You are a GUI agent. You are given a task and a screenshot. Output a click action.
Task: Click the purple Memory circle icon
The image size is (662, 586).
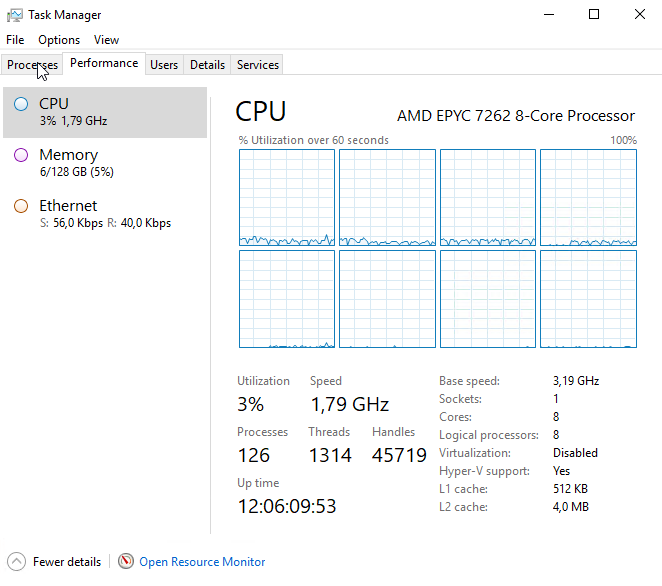pos(21,155)
